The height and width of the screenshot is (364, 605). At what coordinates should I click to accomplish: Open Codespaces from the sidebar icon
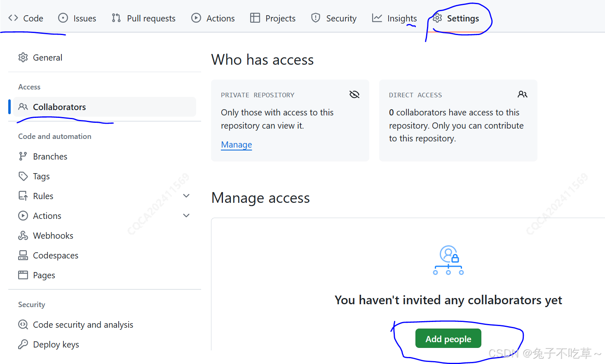[x=23, y=255]
